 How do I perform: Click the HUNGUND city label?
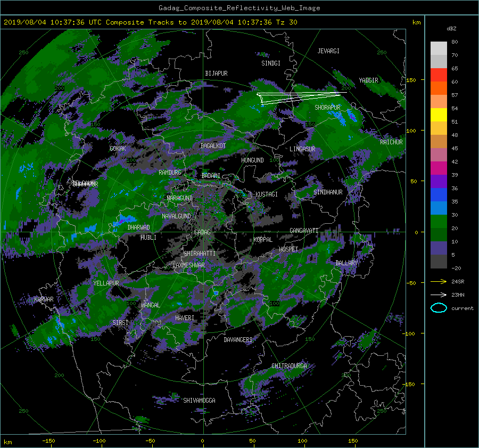coord(252,160)
